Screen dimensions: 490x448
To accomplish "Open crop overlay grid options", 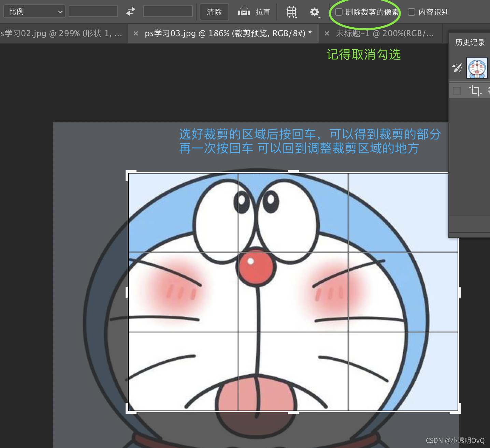I will pyautogui.click(x=291, y=12).
